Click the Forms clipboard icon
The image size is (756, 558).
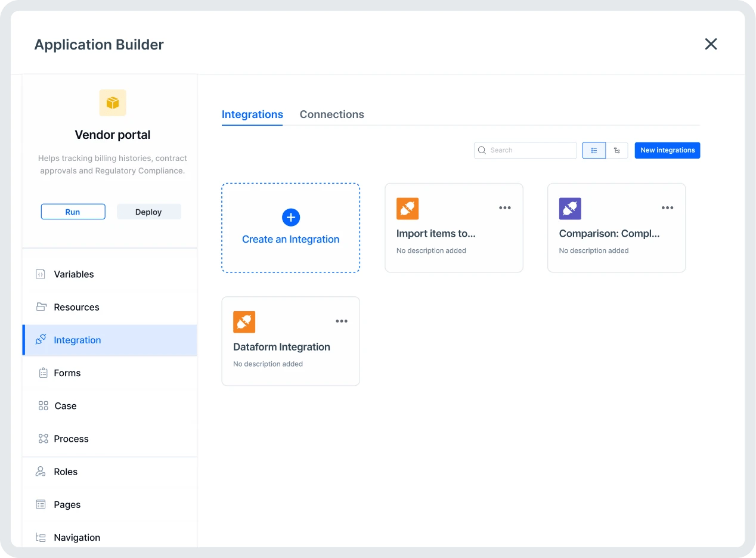(x=43, y=373)
